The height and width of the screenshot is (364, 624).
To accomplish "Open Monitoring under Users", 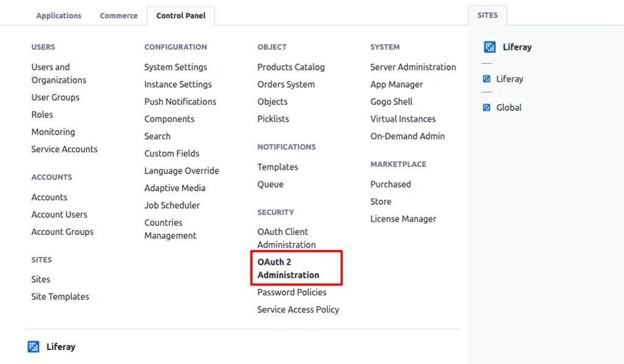I will click(53, 132).
